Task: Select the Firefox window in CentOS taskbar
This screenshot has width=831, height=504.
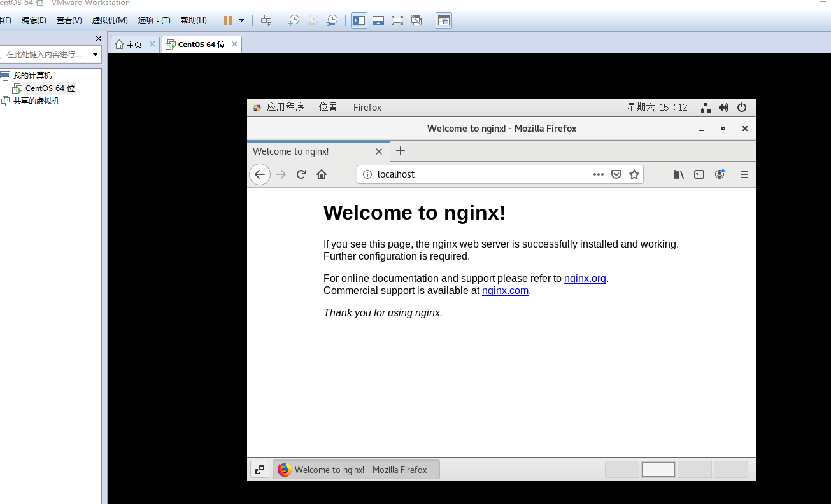Action: click(x=357, y=470)
